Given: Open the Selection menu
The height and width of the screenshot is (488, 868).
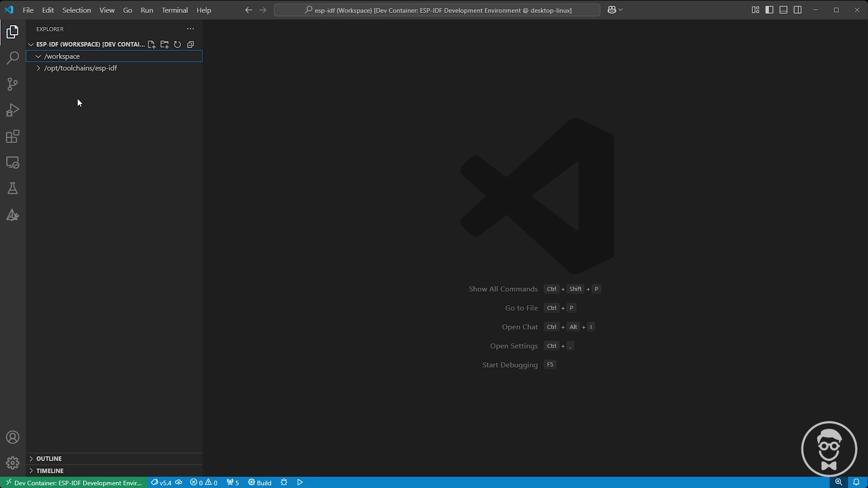Looking at the screenshot, I should (x=76, y=10).
